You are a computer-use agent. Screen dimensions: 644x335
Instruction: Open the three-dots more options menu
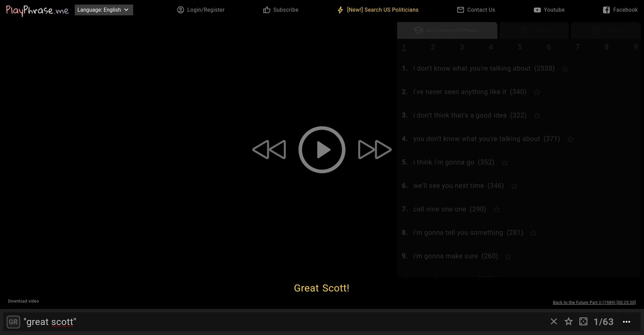pos(626,321)
